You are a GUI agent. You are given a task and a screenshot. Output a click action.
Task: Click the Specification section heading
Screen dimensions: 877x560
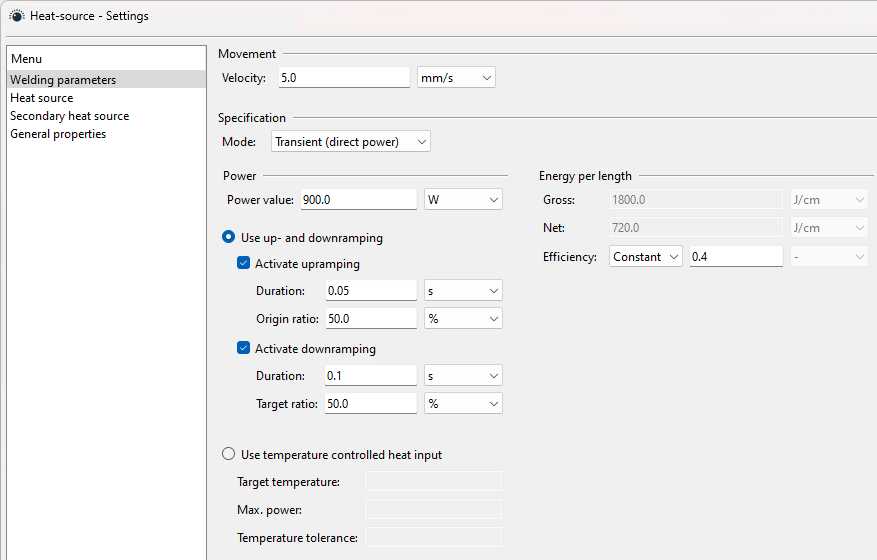point(252,117)
